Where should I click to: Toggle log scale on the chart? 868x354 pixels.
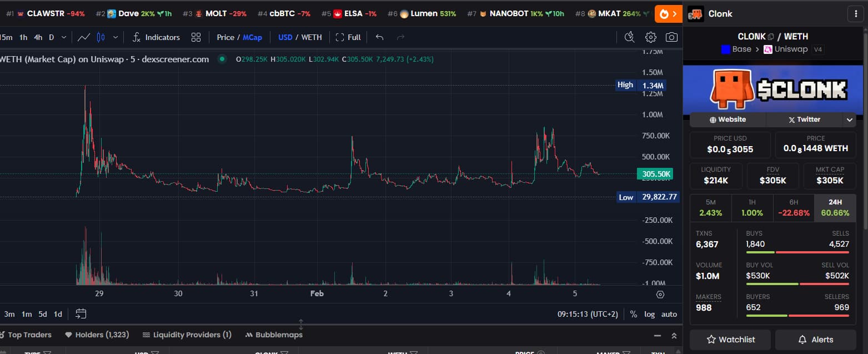[649, 314]
